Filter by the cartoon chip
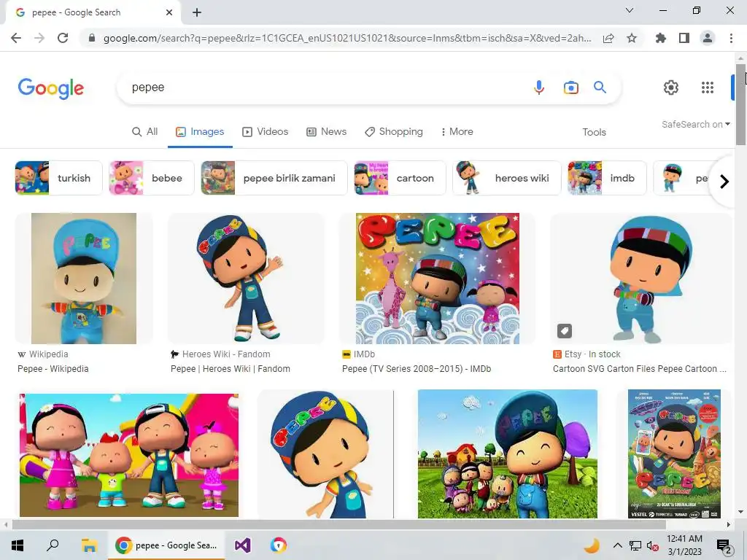747x560 pixels. point(400,178)
